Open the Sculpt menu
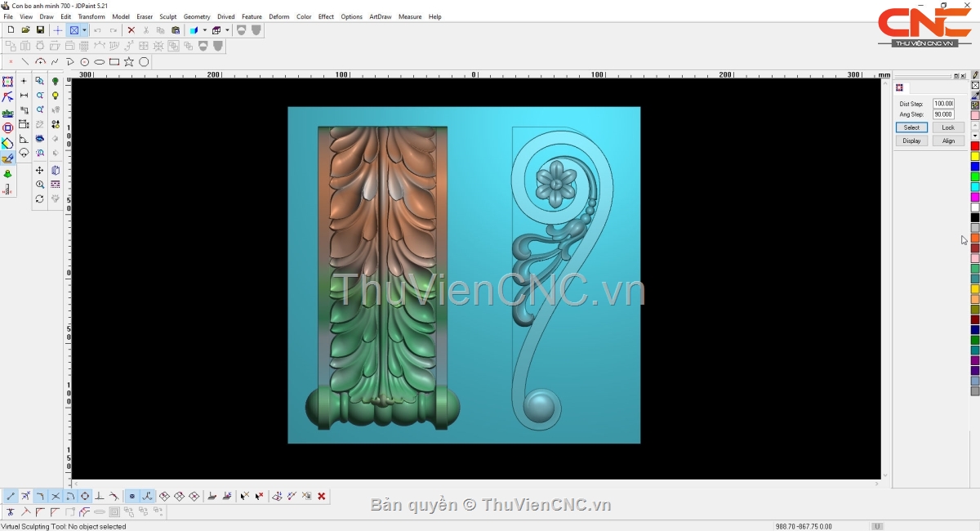The height and width of the screenshot is (531, 980). tap(168, 16)
